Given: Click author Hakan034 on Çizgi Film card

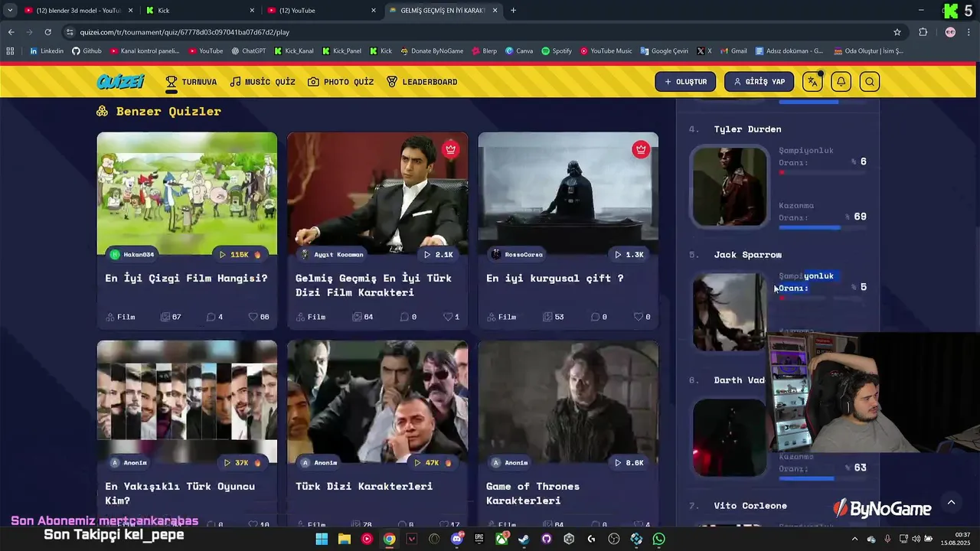Looking at the screenshot, I should [x=132, y=254].
